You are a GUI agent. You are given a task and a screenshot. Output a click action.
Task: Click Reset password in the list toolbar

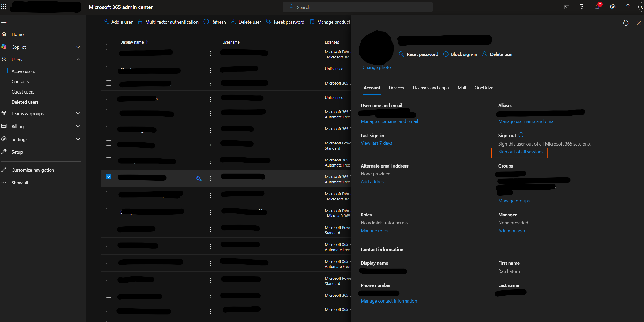285,22
